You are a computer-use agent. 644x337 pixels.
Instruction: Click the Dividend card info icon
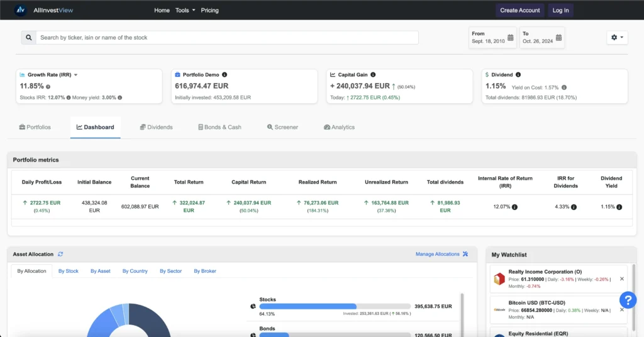[518, 75]
